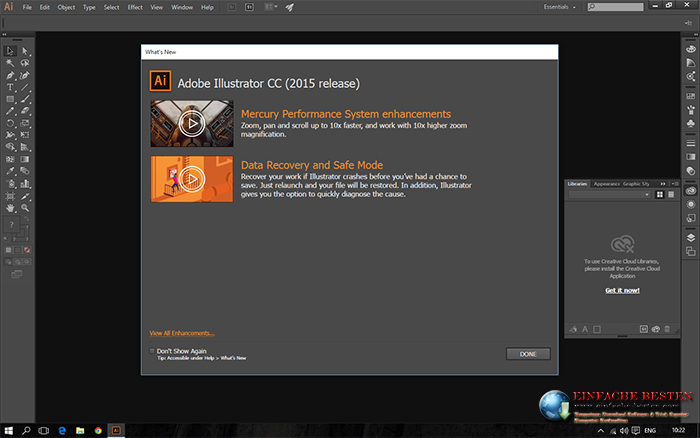The image size is (700, 438).
Task: Open the Swatches panel grid icon
Action: (x=691, y=96)
